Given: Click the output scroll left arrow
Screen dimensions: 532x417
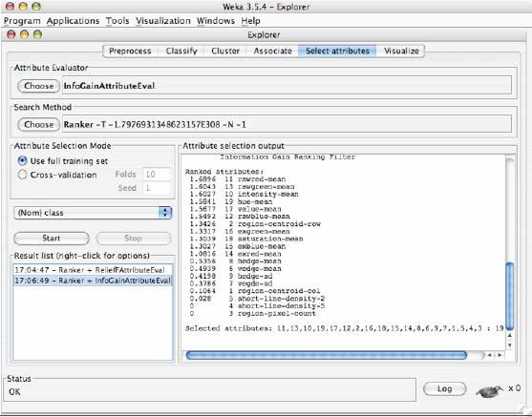Looking at the screenshot, I should [x=489, y=355].
